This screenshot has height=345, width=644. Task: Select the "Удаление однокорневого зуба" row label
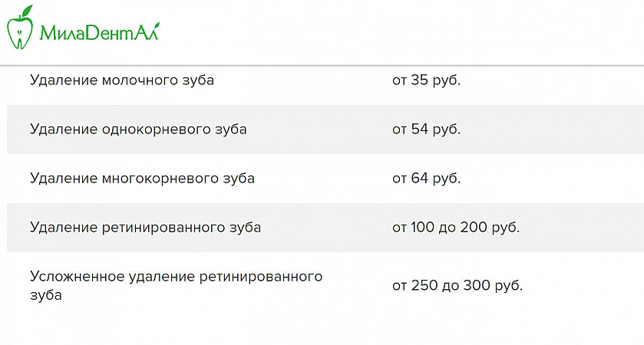coord(138,129)
